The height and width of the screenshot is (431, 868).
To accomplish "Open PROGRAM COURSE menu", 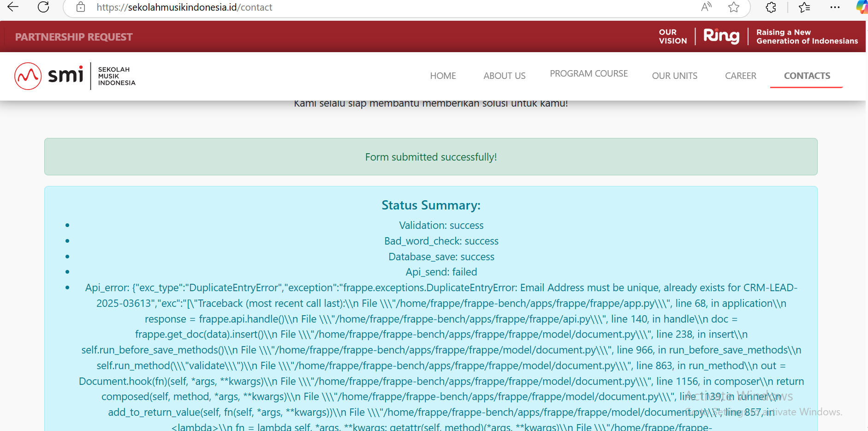I will point(589,74).
